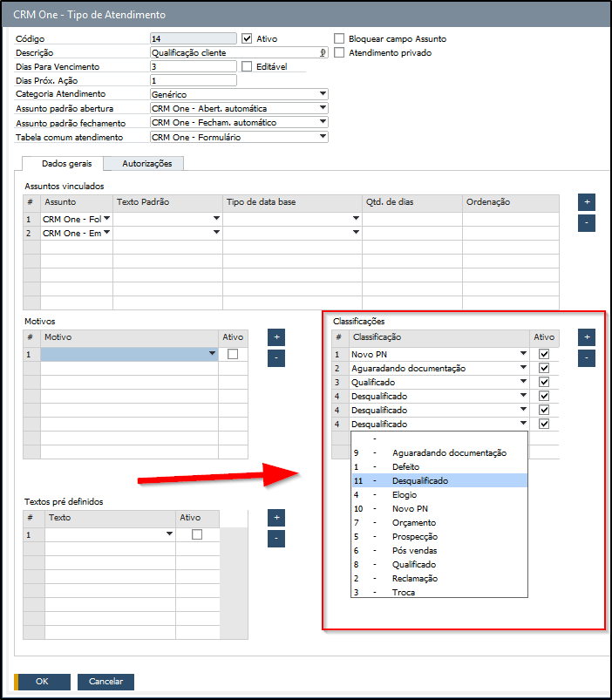
Task: Switch to the Autorizações tab
Action: (146, 163)
